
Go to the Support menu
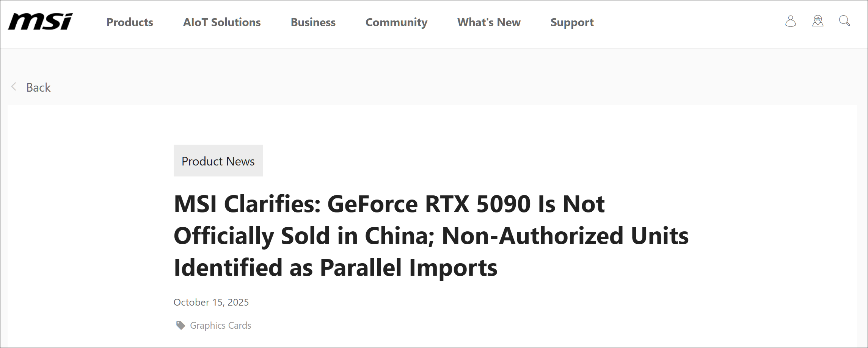572,22
